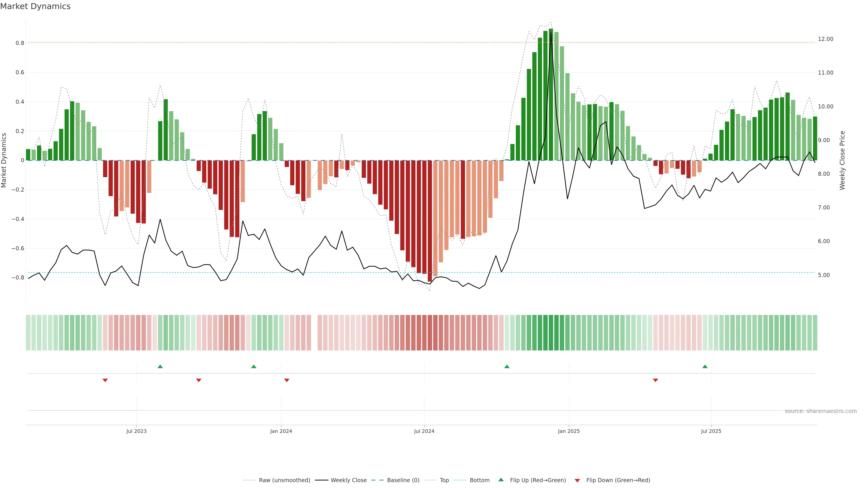The image size is (868, 488).
Task: Toggle the Baseline (0) legend entry
Action: coord(403,480)
